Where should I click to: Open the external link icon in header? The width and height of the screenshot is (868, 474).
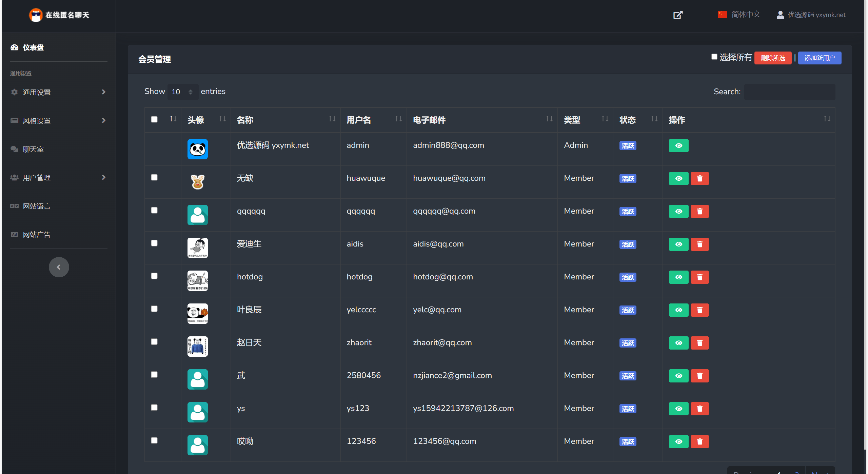tap(677, 15)
